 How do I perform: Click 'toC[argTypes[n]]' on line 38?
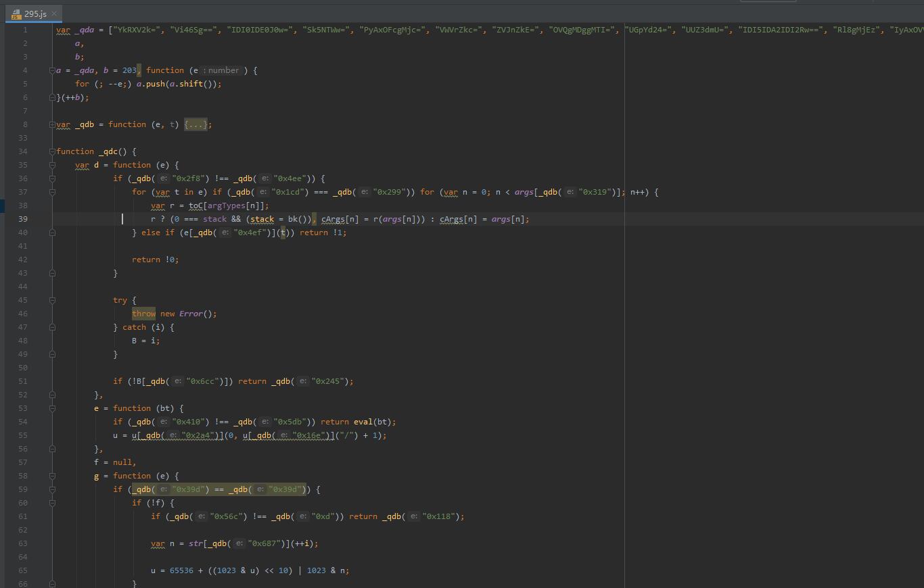coord(226,205)
